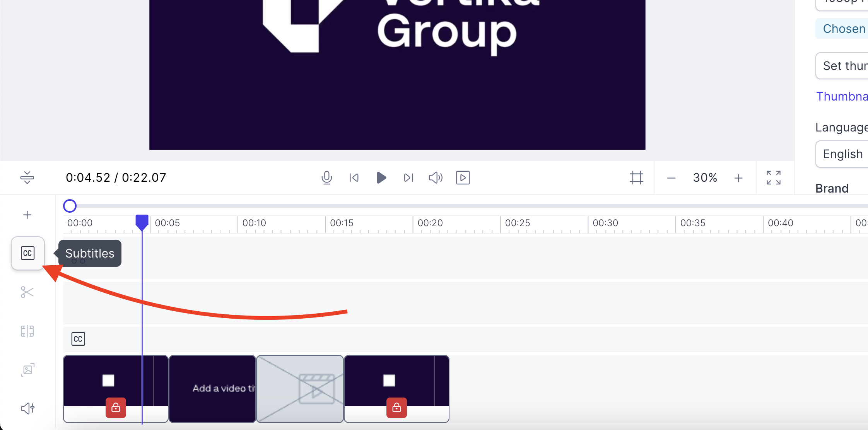Click the video preview canvas
868x430 pixels.
pyautogui.click(x=397, y=75)
